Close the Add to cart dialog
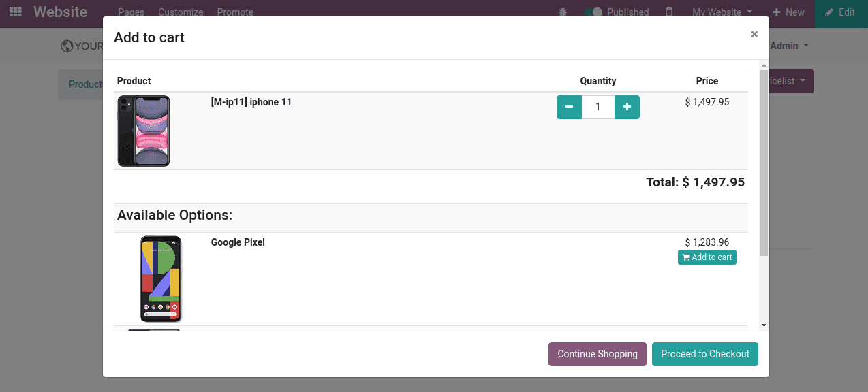Image resolution: width=868 pixels, height=392 pixels. click(754, 34)
